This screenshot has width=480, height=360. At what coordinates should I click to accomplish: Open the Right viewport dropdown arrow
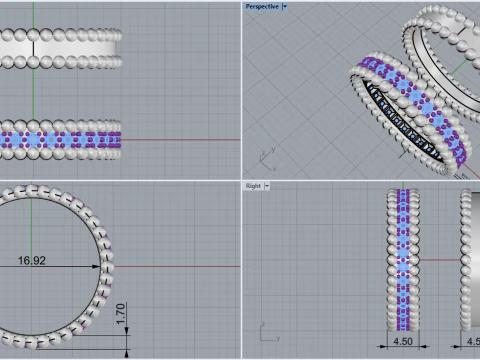[267, 186]
